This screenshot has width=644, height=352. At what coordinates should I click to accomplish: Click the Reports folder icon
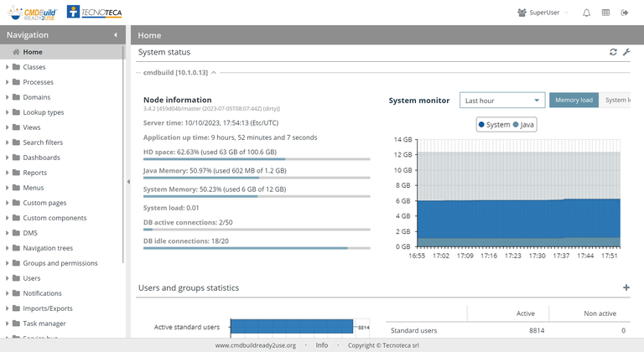coord(16,173)
